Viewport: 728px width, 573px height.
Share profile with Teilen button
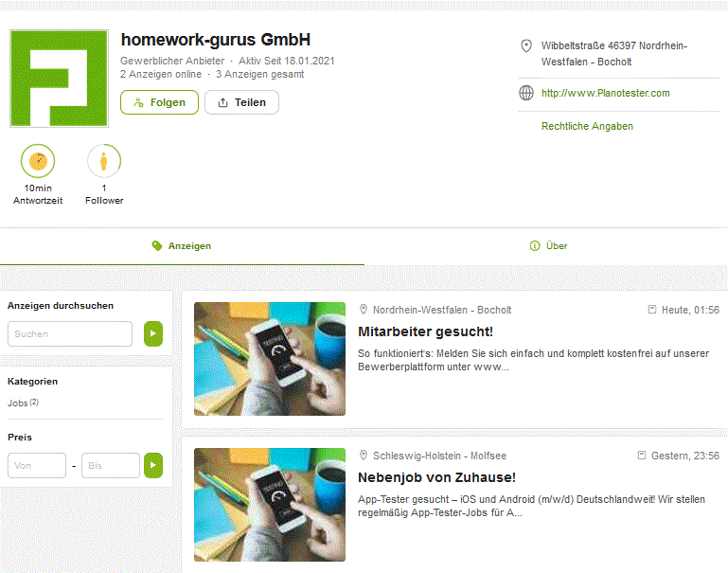point(242,102)
